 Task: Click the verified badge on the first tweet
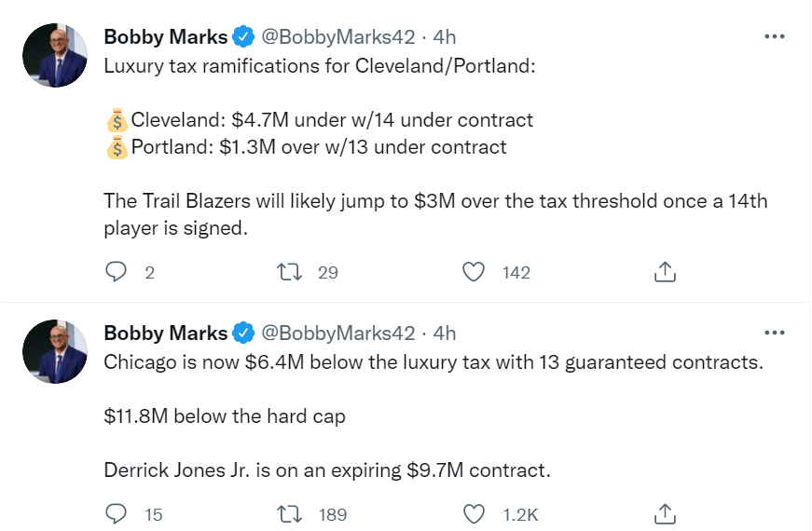[243, 37]
